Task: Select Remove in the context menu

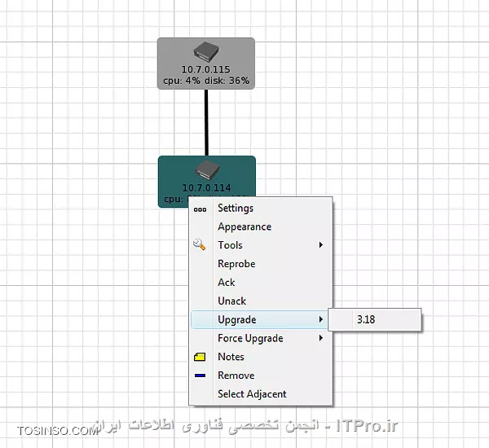Action: (261, 375)
